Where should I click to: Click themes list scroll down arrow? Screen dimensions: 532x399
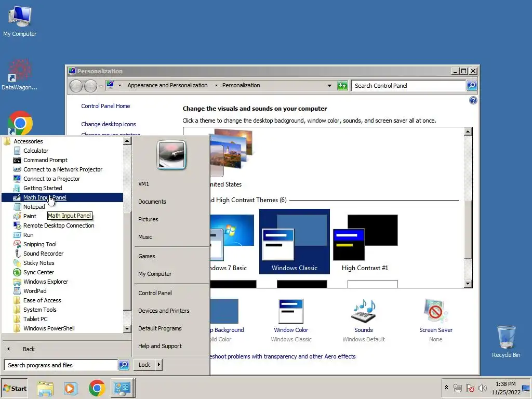[x=468, y=284]
